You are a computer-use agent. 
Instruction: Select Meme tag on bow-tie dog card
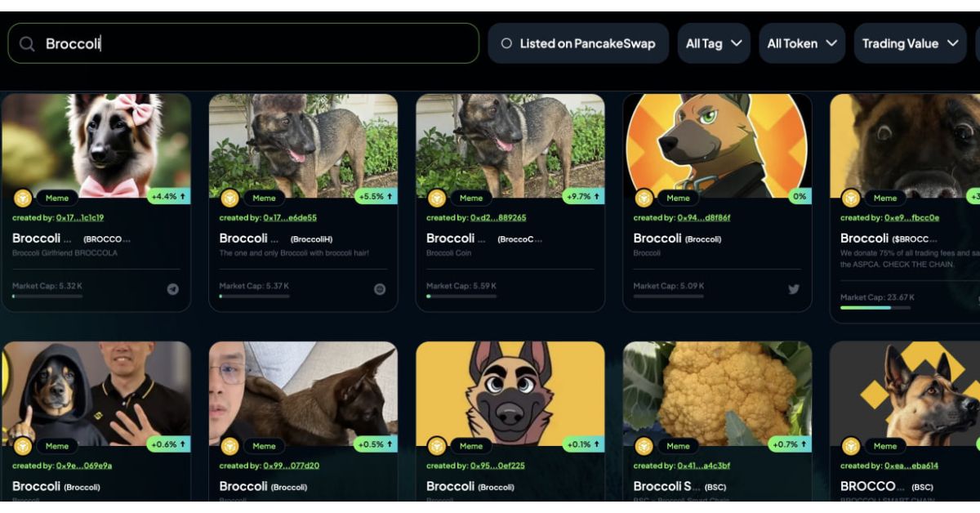(57, 198)
